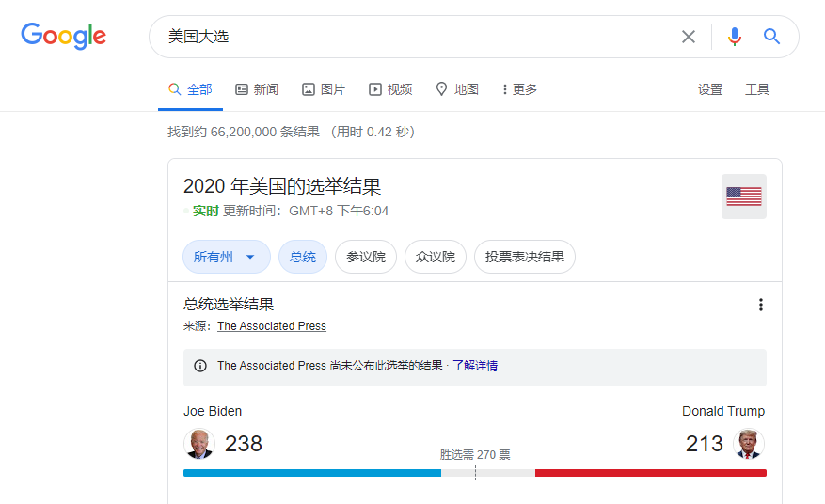Click Donald Trump's portrait
Viewport: 825px width, 504px height.
[x=749, y=444]
